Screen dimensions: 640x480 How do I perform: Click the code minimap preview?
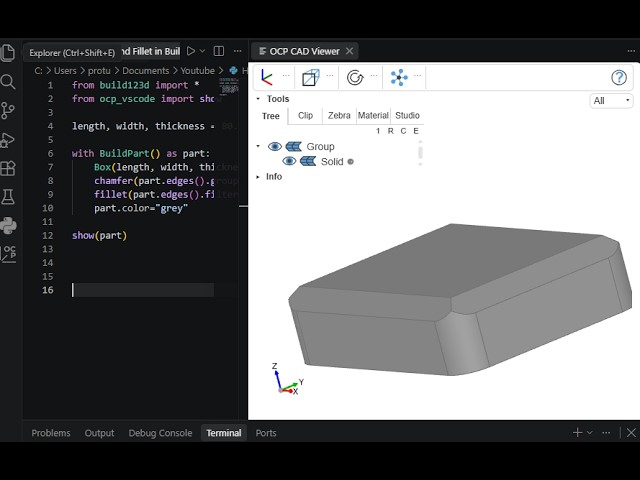(229, 86)
